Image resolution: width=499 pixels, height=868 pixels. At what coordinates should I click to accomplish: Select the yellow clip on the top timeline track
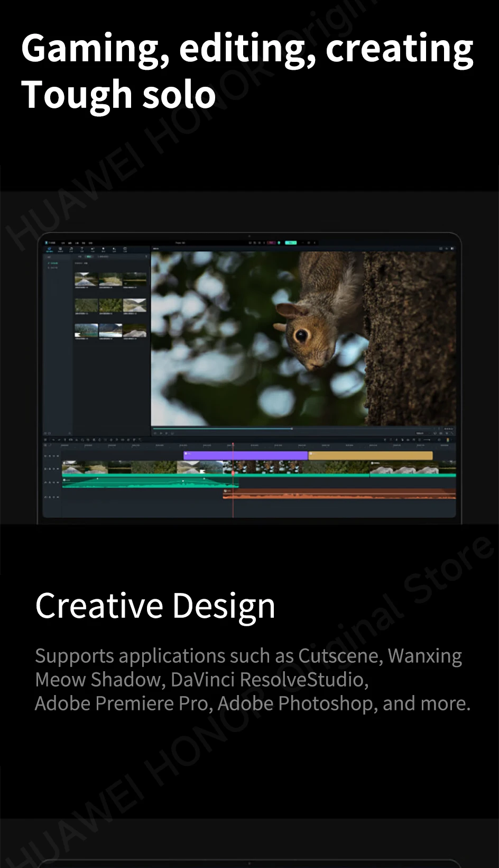[x=370, y=455]
